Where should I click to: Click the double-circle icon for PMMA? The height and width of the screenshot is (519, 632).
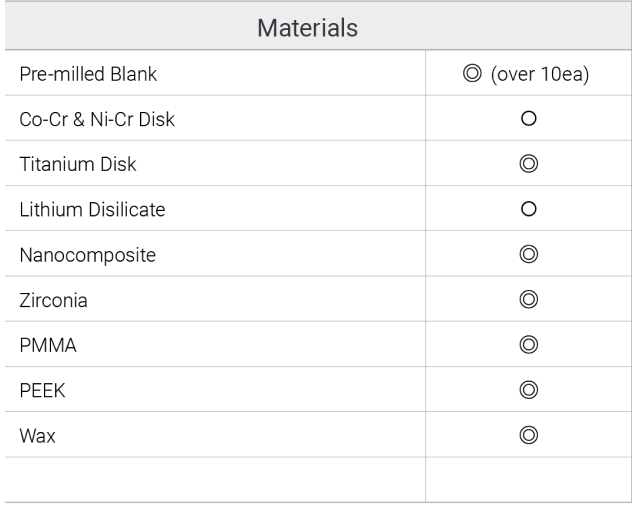click(528, 345)
